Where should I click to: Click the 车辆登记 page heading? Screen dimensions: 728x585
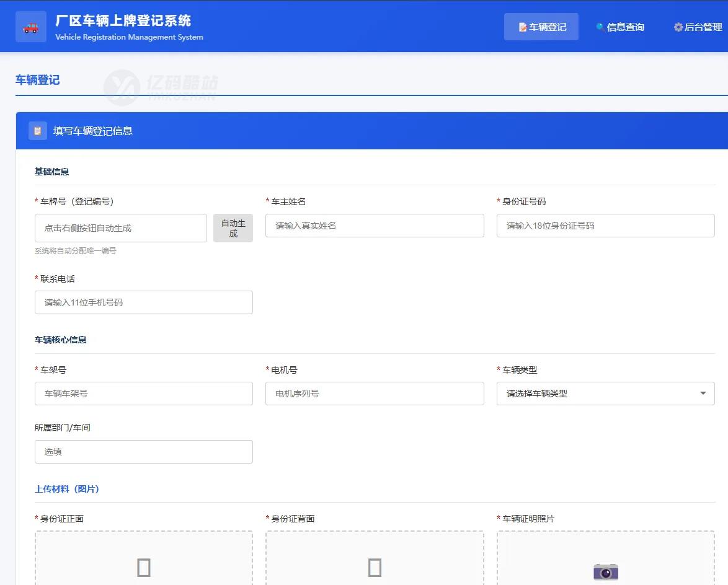38,80
